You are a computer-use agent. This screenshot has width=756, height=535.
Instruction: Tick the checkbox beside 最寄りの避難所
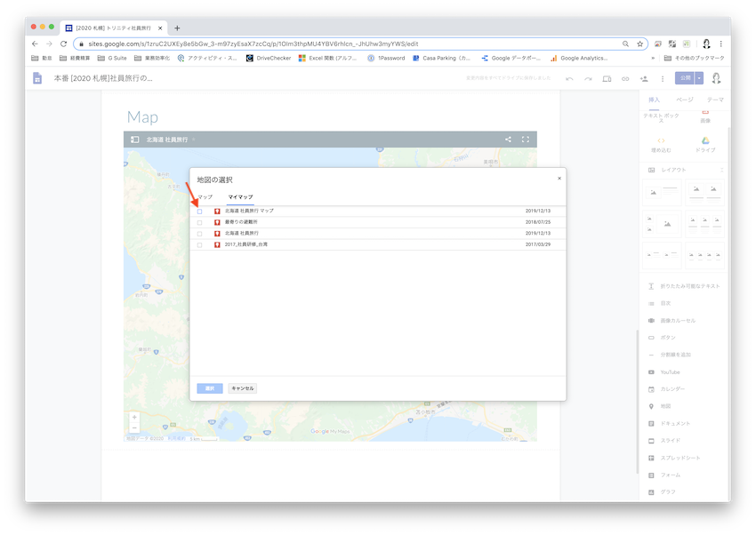[x=199, y=222]
